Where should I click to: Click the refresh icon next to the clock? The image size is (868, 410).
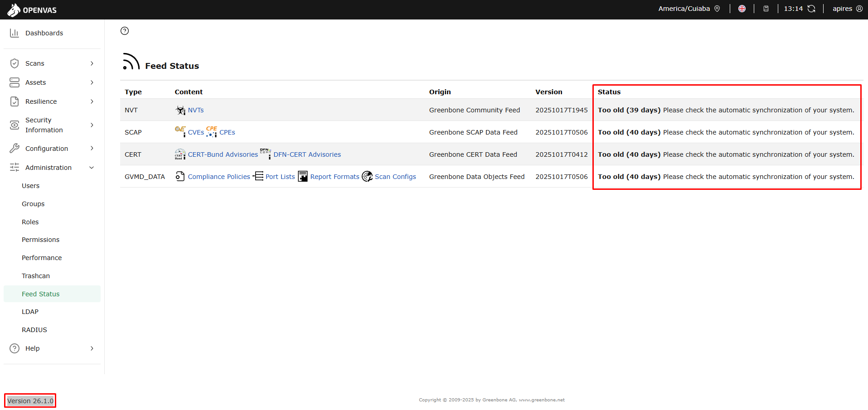point(811,9)
